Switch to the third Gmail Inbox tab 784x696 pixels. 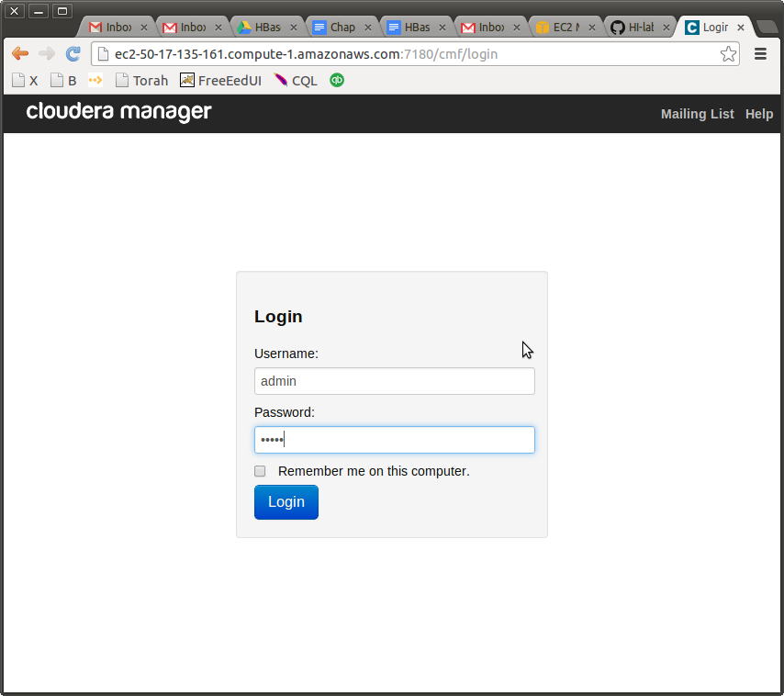point(489,27)
